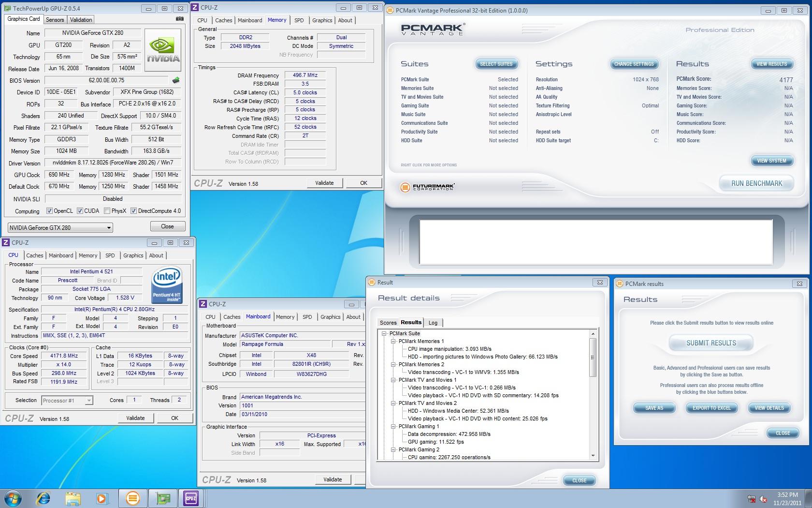Viewport: 812px width, 508px height.
Task: Click the Export to Excel button
Action: (x=711, y=408)
